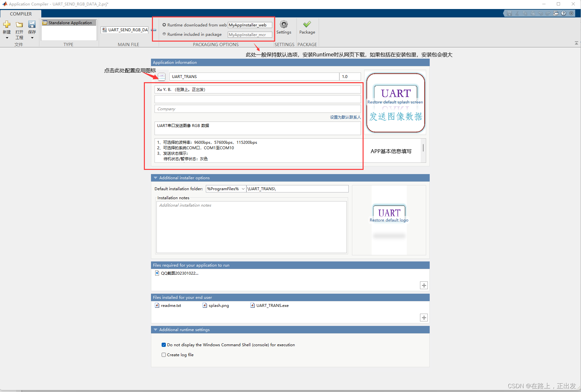Click the switch windows icon
Viewport: 581px width, 392px height.
pyautogui.click(x=556, y=13)
